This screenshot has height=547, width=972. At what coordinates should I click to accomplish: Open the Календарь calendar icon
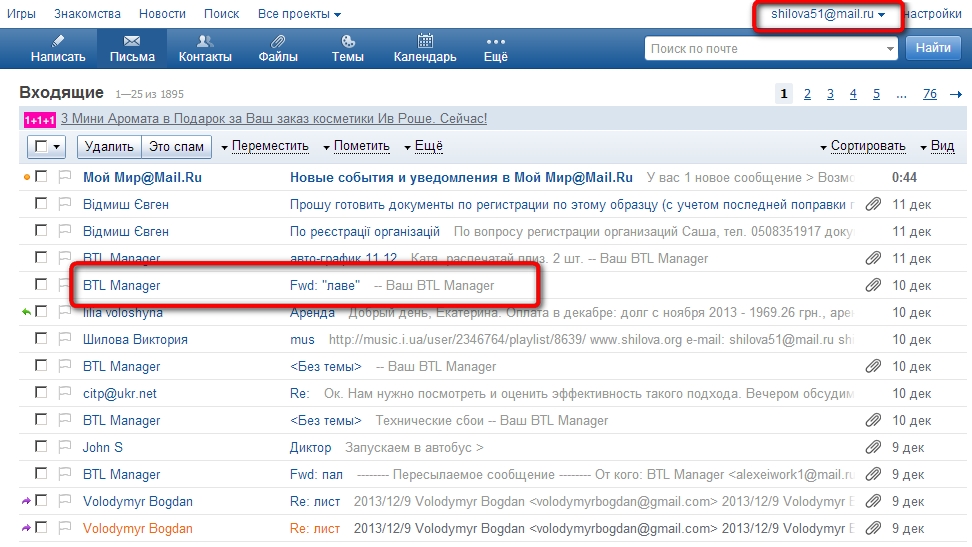coord(425,41)
